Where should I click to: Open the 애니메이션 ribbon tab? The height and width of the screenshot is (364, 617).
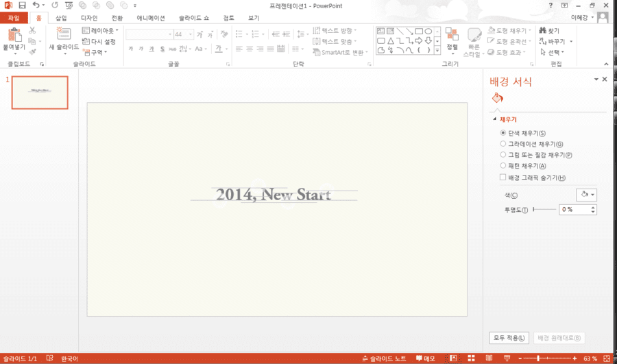click(x=151, y=18)
